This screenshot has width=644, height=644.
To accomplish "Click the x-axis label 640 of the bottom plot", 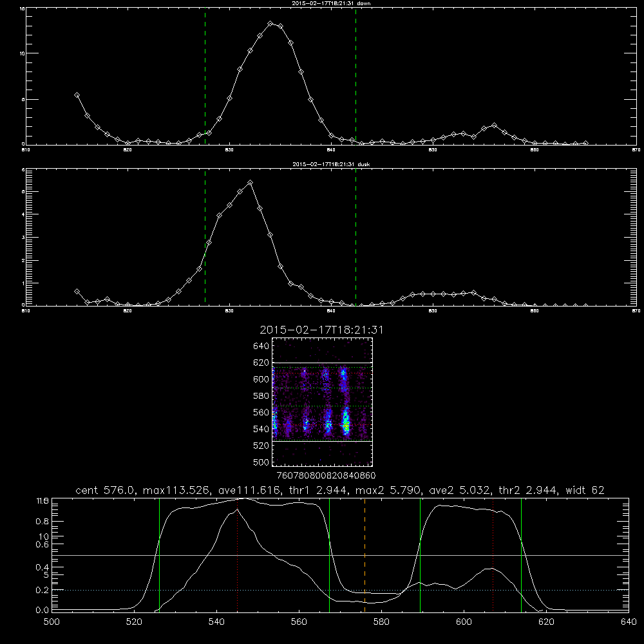I will (629, 622).
